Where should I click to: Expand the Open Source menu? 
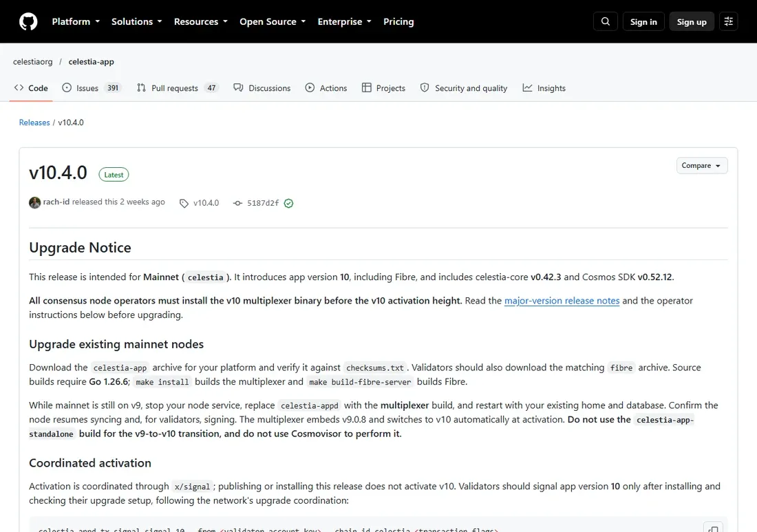pos(273,22)
